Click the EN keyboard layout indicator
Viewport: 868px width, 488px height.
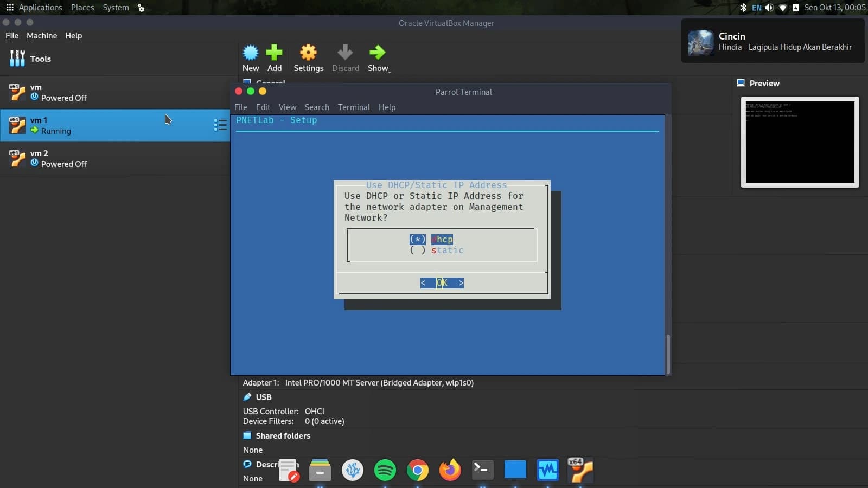(757, 7)
